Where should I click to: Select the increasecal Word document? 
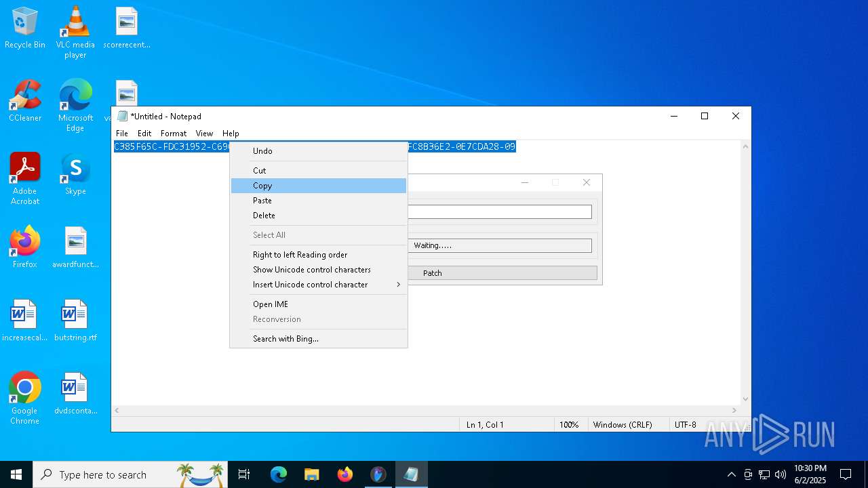tap(25, 321)
